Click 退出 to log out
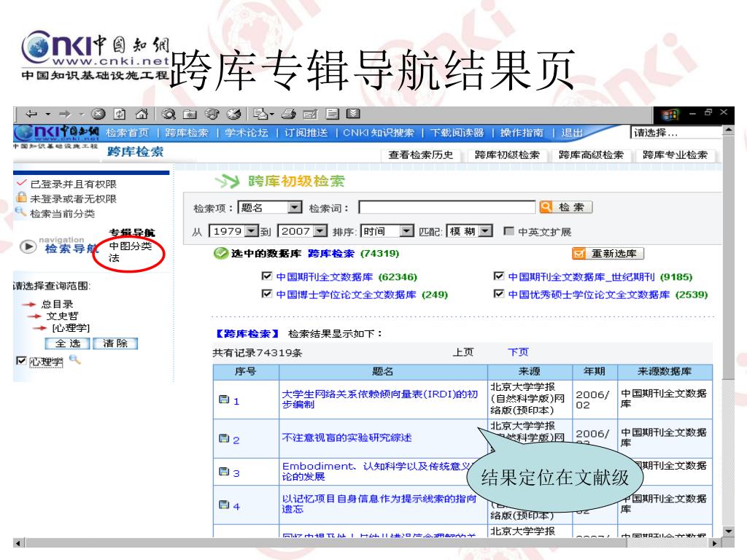 click(x=572, y=133)
